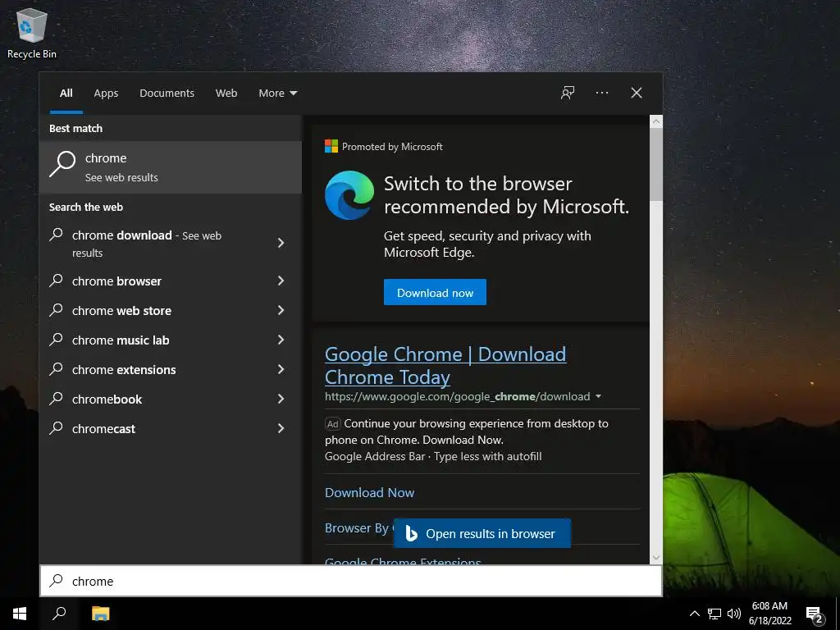Click the magnifier icon in search box
The width and height of the screenshot is (840, 630).
tap(57, 581)
